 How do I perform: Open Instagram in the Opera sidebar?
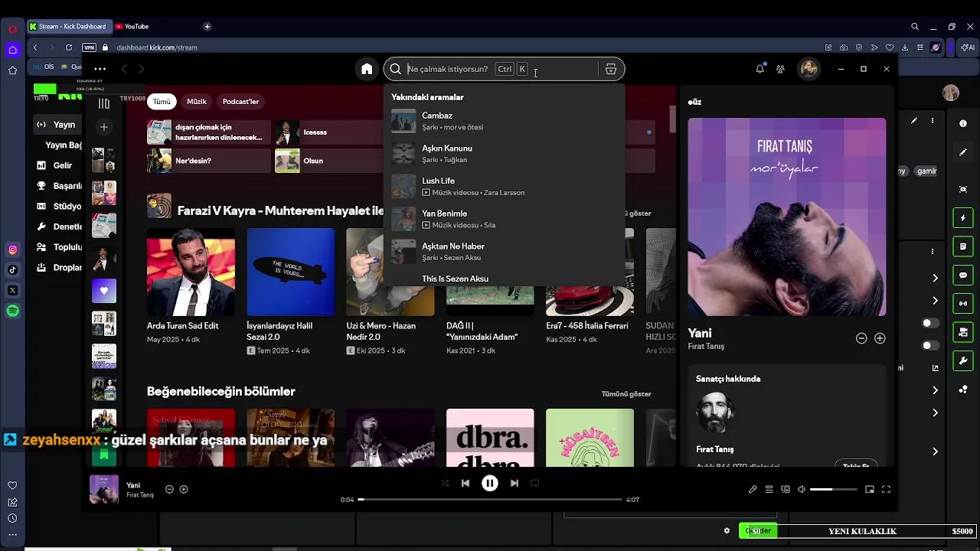tap(12, 249)
